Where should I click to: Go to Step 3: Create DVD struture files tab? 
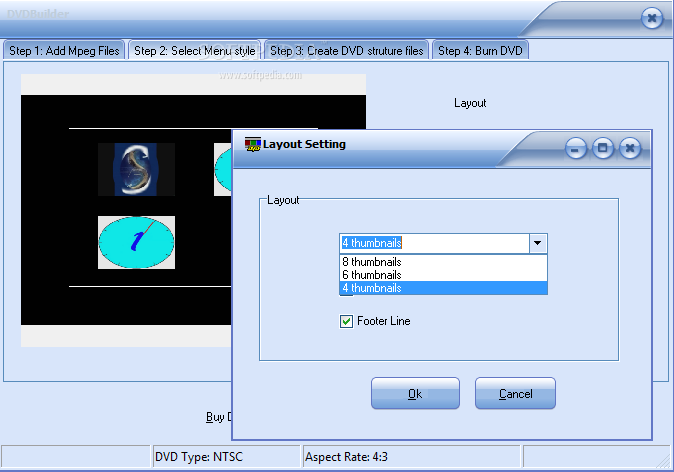pos(346,51)
